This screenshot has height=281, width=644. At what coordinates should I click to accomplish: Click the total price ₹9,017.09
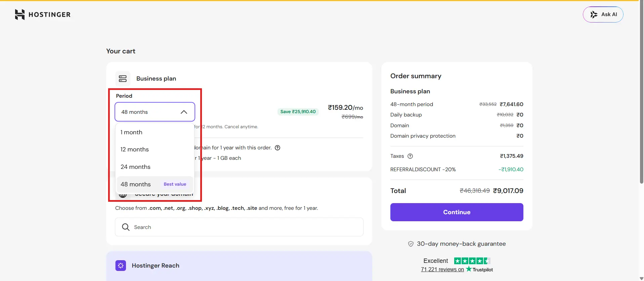tap(508, 191)
